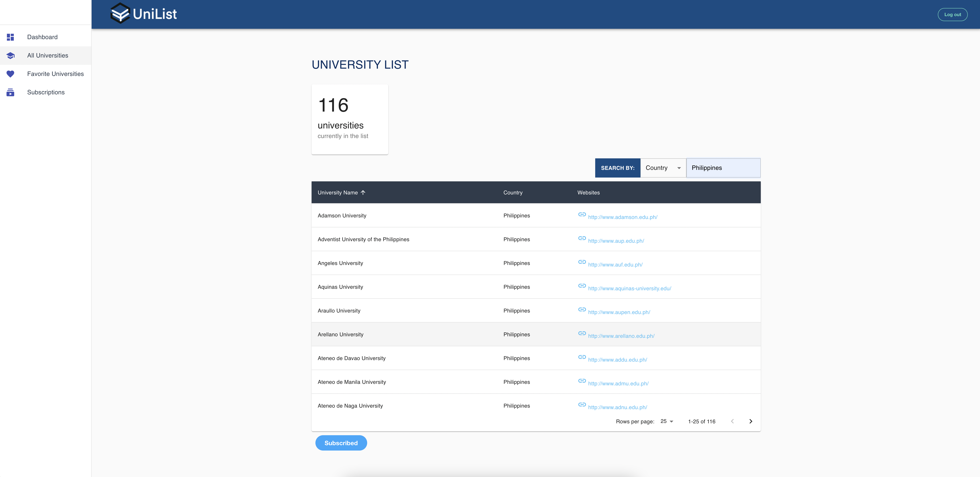Open Dashboard from the sidebar
980x477 pixels.
46,37
